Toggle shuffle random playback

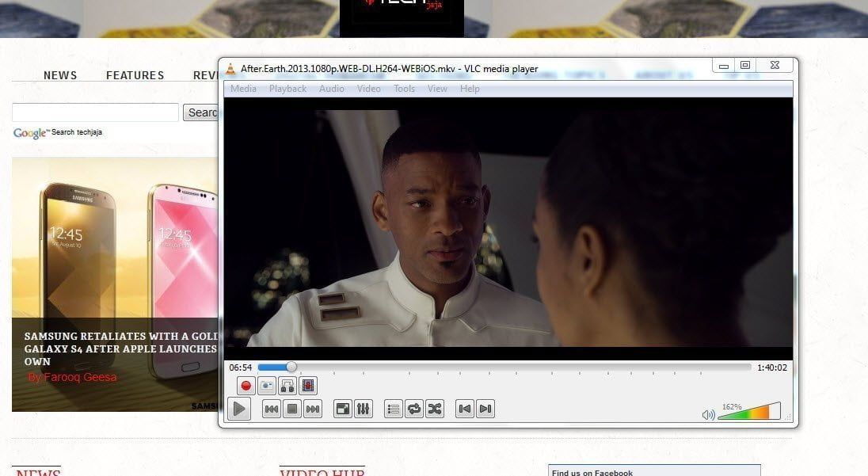(434, 409)
